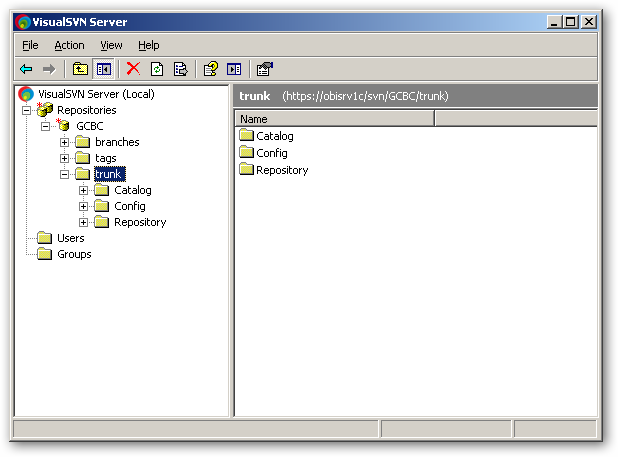Expand the Catalog folder in the tree

tap(83, 190)
